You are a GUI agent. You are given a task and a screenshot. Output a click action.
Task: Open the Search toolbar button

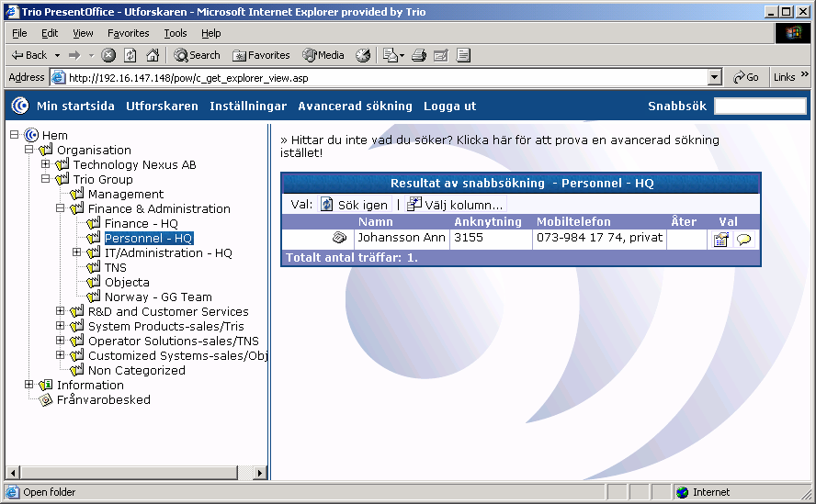(198, 55)
